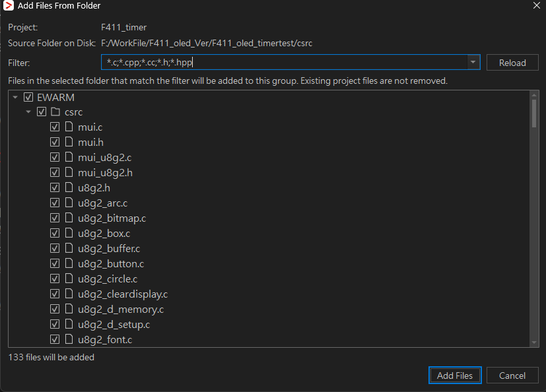The height and width of the screenshot is (392, 546).
Task: Click the file icon beside u8g2_circle.c
Action: click(69, 279)
